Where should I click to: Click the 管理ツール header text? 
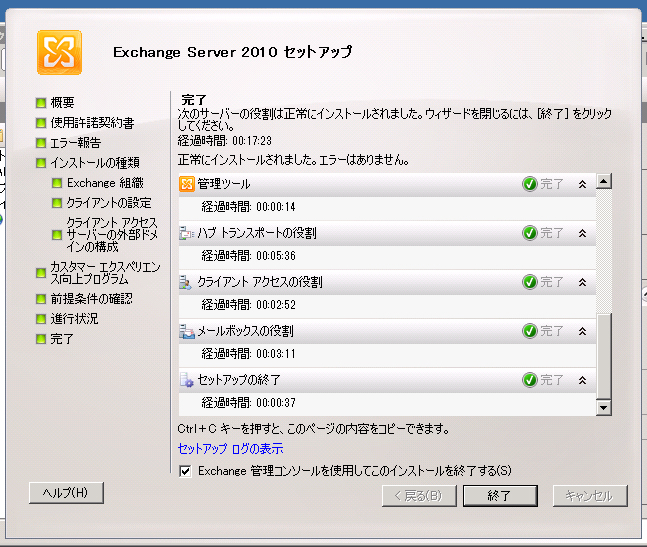tap(224, 184)
